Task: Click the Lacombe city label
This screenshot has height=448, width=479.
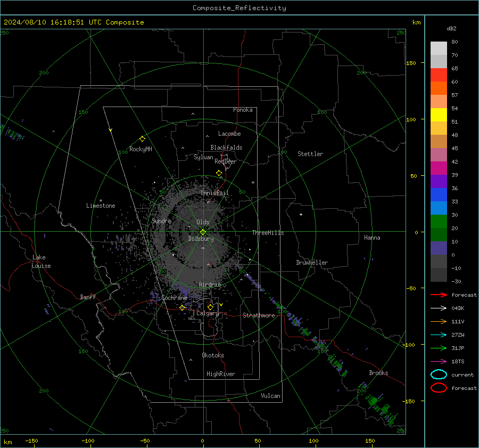Action: 229,134
